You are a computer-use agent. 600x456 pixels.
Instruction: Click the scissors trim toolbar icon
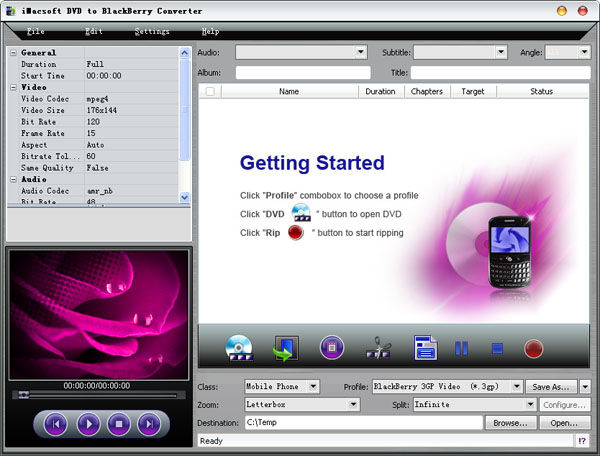pyautogui.click(x=378, y=347)
